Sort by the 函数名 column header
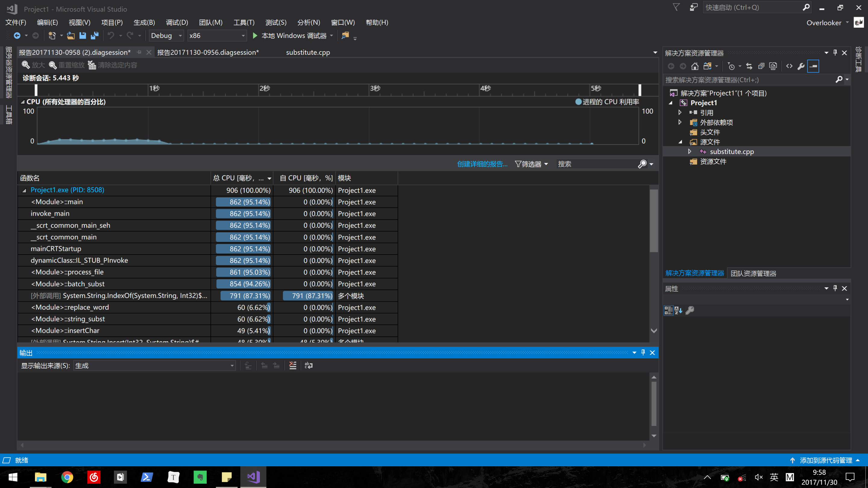868x488 pixels. click(114, 178)
